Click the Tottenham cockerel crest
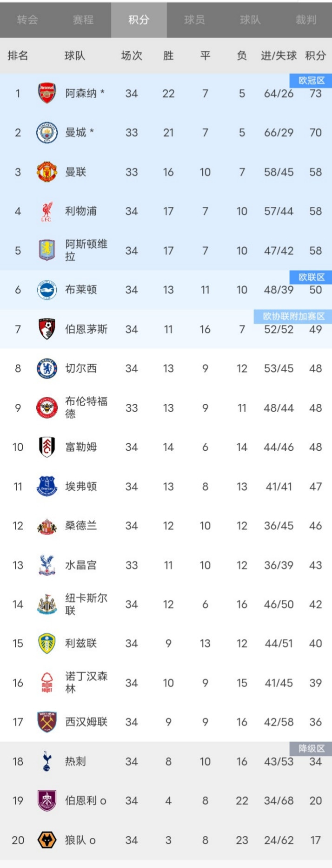 (x=47, y=761)
